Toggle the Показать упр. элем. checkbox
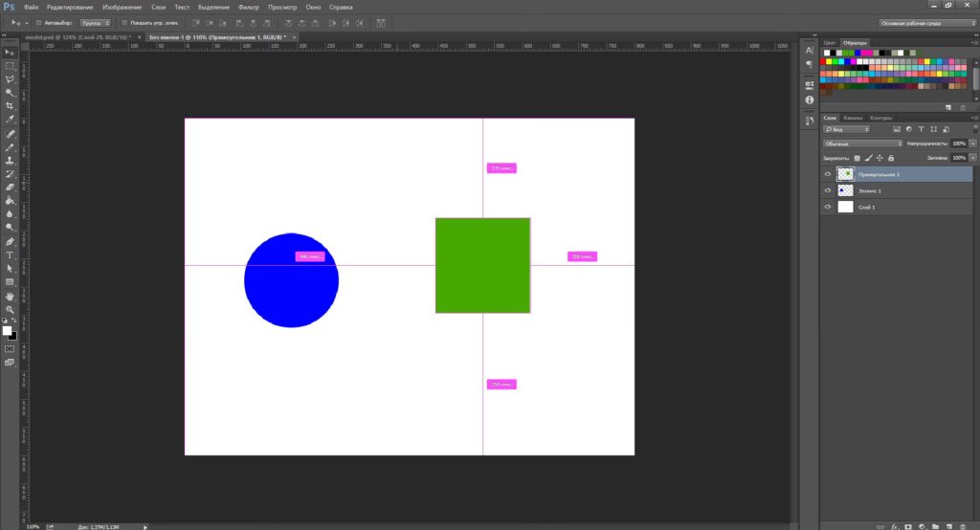The image size is (980, 530). coord(124,22)
